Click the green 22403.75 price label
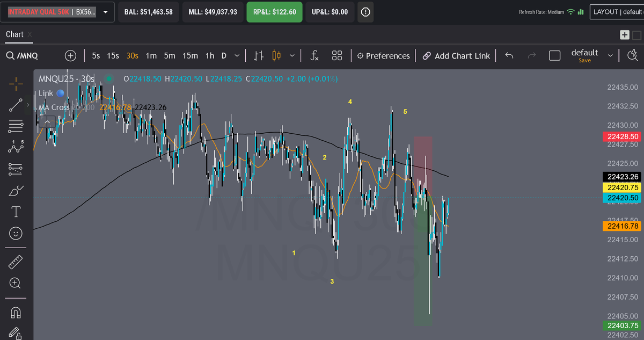 pos(621,325)
